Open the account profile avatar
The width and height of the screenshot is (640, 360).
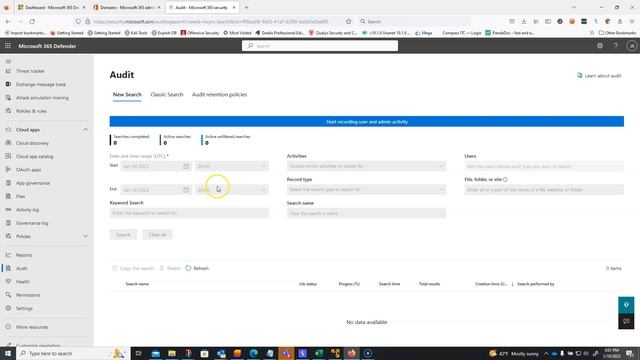[x=632, y=46]
